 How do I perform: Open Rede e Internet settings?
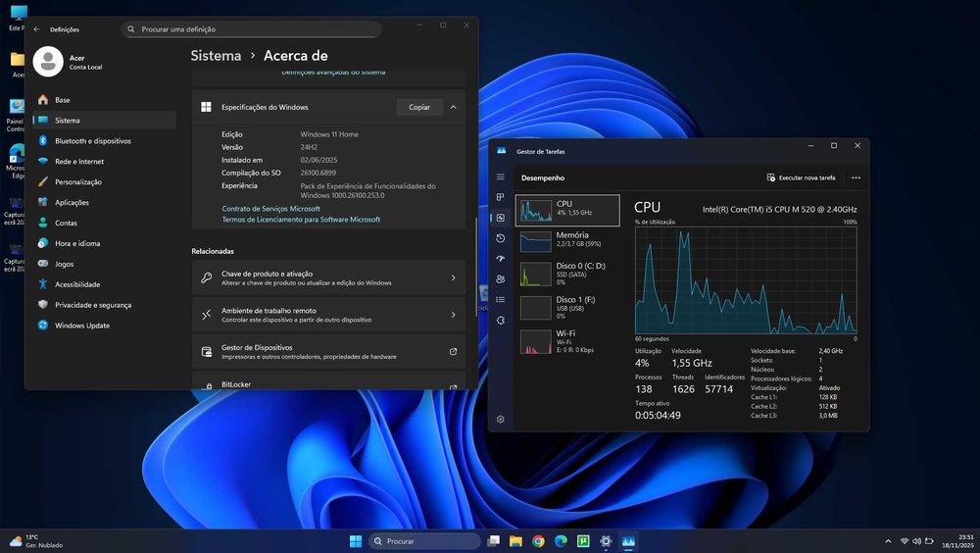[105, 162]
